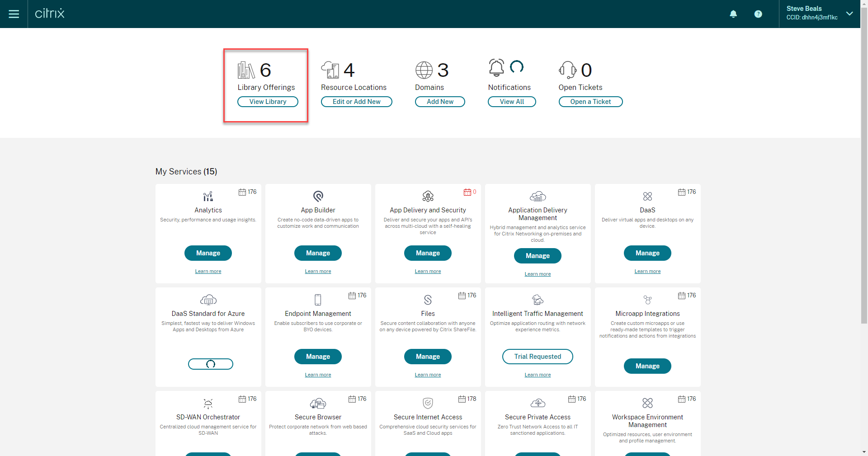
Task: Open Learn more link under Analytics
Action: coord(208,272)
